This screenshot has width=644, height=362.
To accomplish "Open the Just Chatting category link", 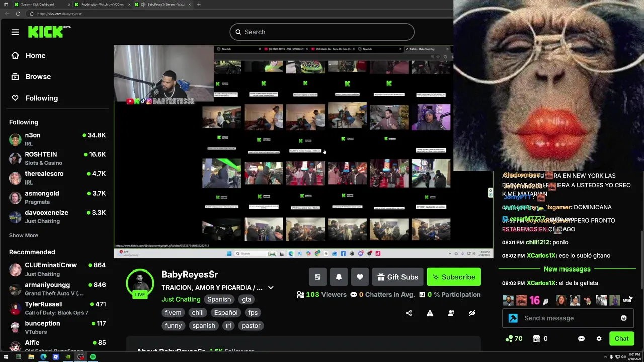I will pyautogui.click(x=181, y=300).
